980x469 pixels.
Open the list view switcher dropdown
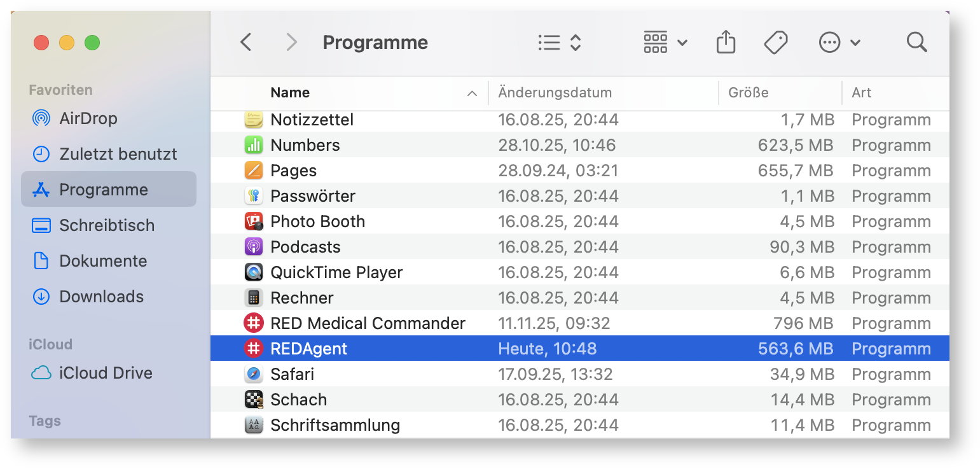(559, 43)
